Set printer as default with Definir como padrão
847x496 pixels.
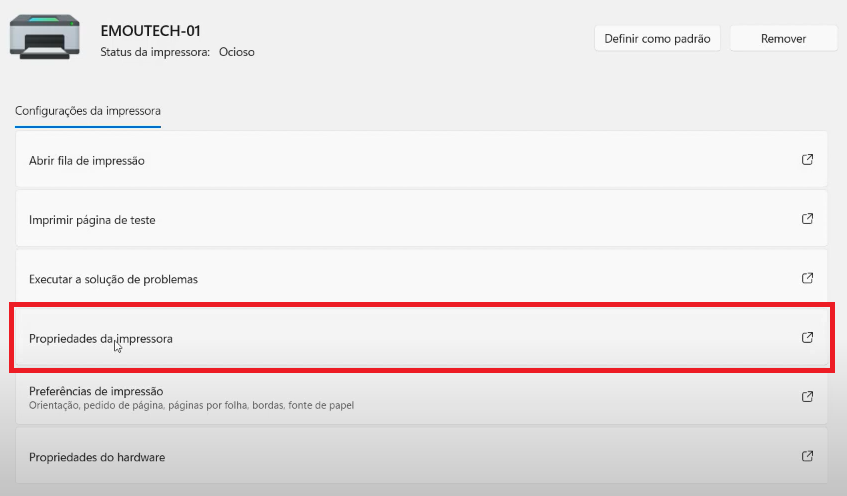pyautogui.click(x=657, y=38)
